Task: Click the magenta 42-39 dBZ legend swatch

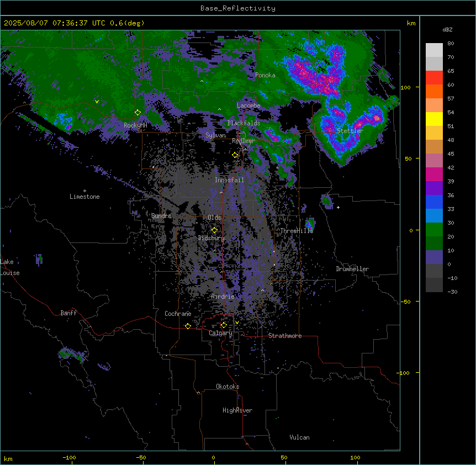Action: tap(434, 174)
